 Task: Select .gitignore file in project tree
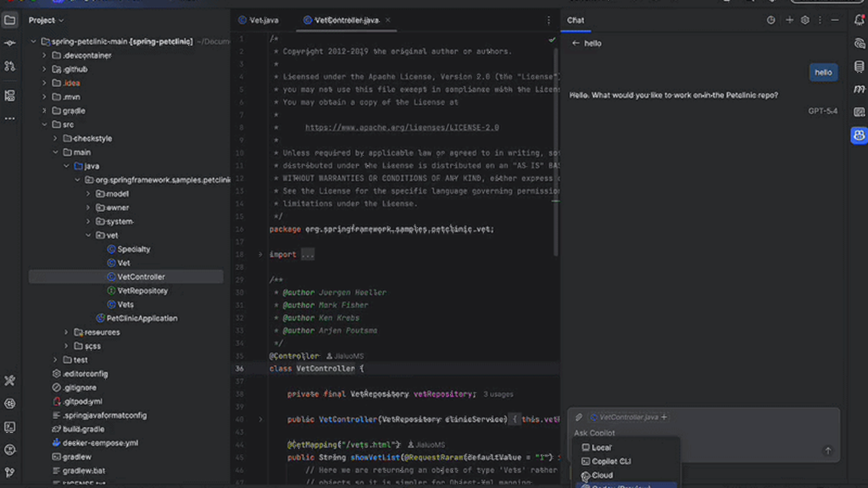(79, 387)
